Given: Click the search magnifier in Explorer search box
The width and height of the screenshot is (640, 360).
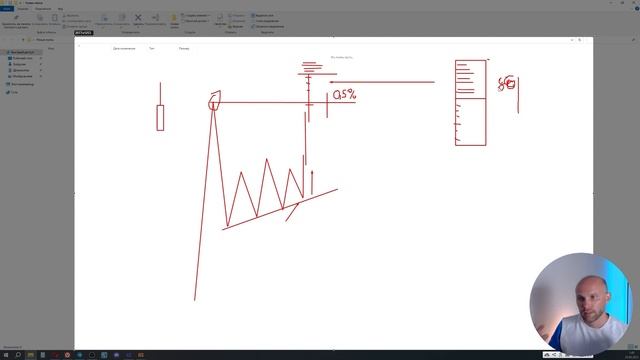Looking at the screenshot, I should (633, 40).
